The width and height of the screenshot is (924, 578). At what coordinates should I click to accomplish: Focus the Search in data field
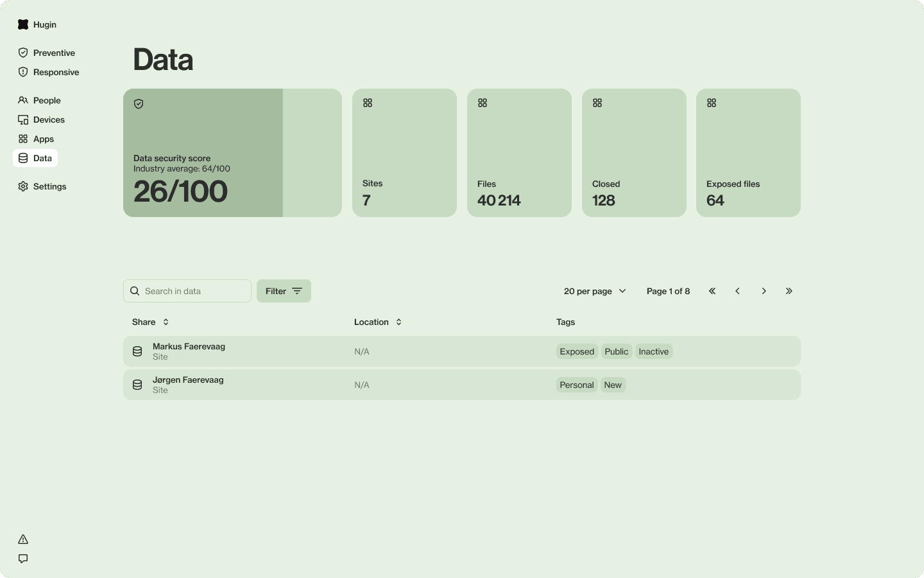(187, 291)
